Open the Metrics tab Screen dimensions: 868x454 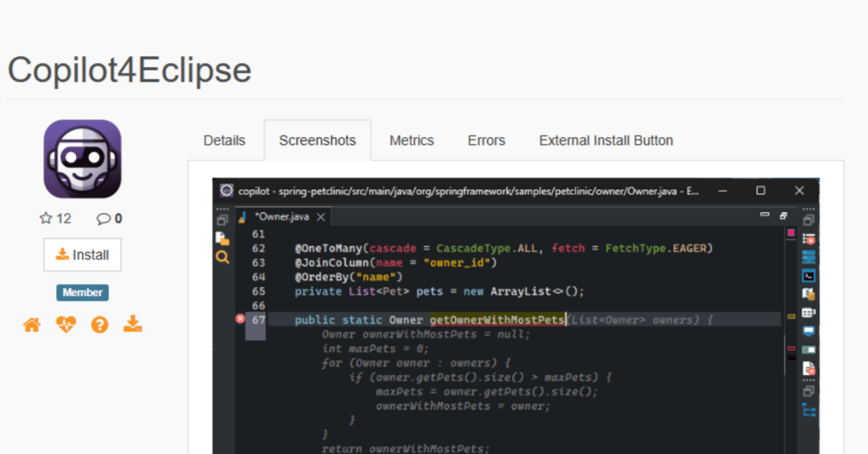(412, 140)
